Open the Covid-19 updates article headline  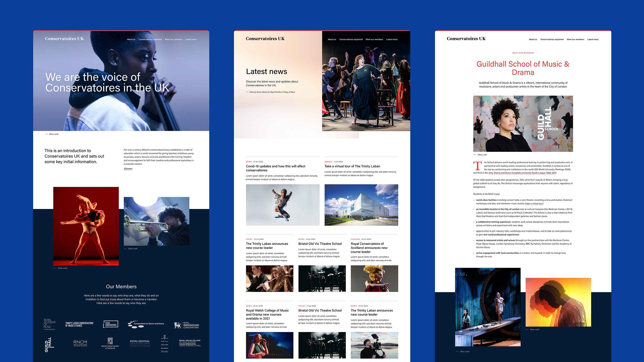[x=276, y=168]
